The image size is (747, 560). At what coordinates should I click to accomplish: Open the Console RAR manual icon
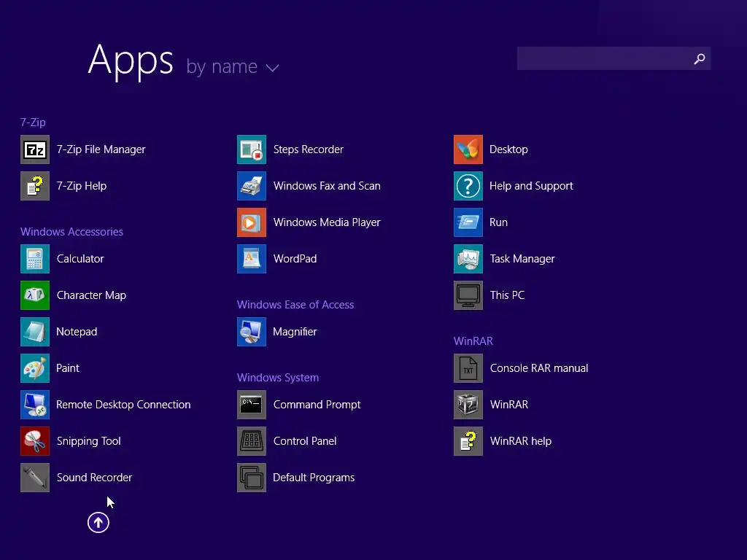click(468, 368)
